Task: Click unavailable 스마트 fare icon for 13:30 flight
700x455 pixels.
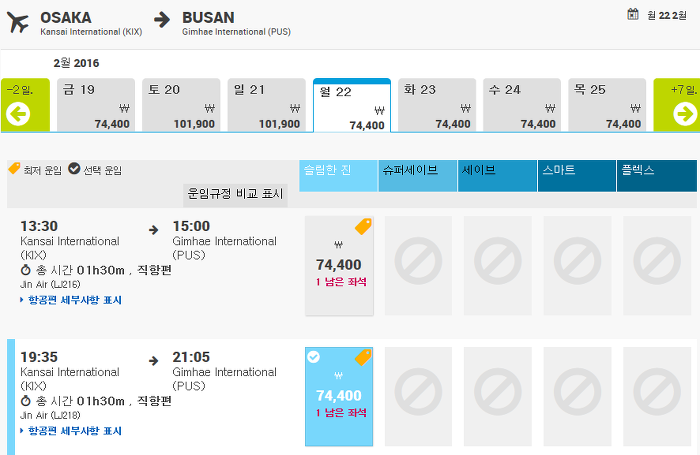Action: click(x=577, y=266)
